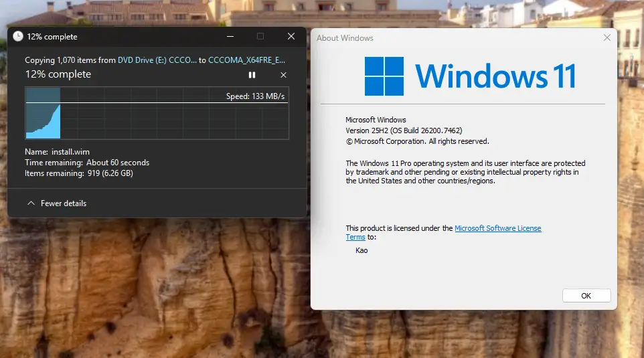Collapse the Fewer details chevron

31,203
